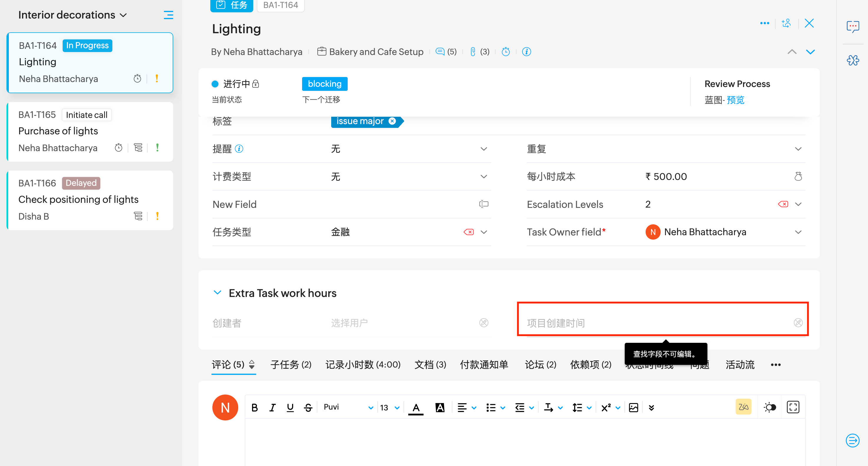868x466 pixels.
Task: Open the font color picker
Action: click(416, 407)
